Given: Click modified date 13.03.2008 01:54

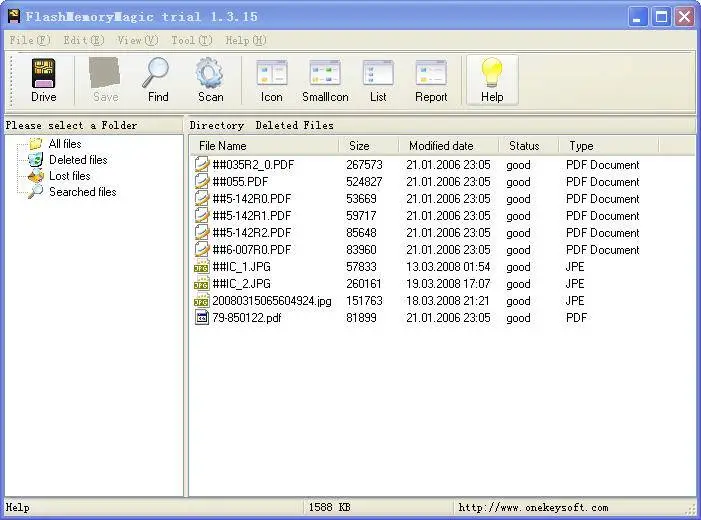Looking at the screenshot, I should 448,267.
